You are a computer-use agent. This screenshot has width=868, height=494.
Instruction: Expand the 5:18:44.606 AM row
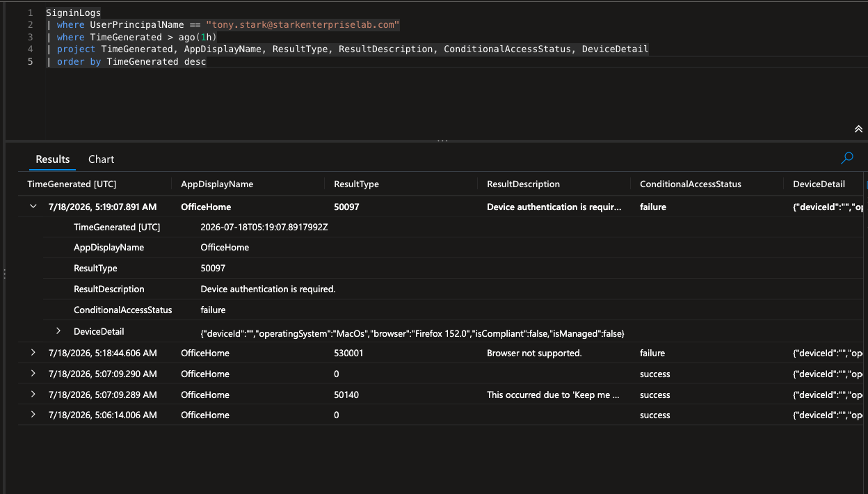pyautogui.click(x=33, y=353)
